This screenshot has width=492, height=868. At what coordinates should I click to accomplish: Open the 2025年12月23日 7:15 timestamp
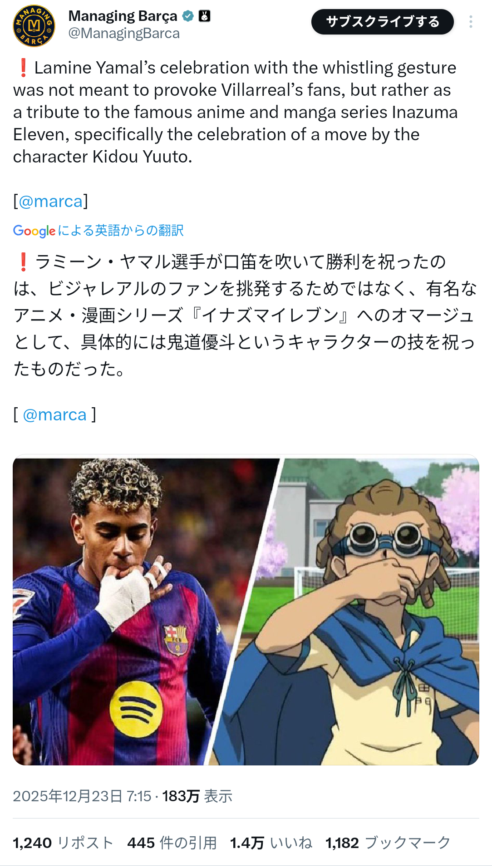click(82, 796)
